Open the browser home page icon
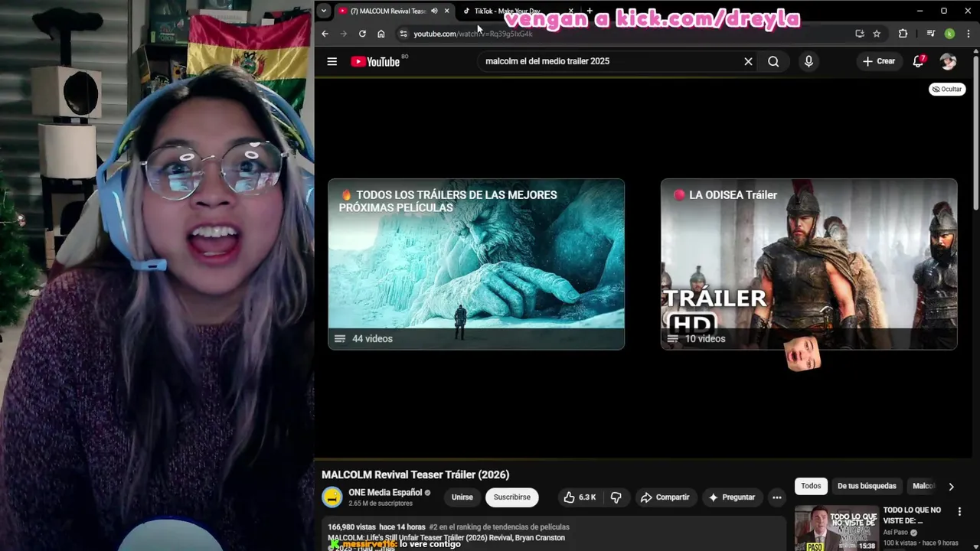 coord(381,34)
